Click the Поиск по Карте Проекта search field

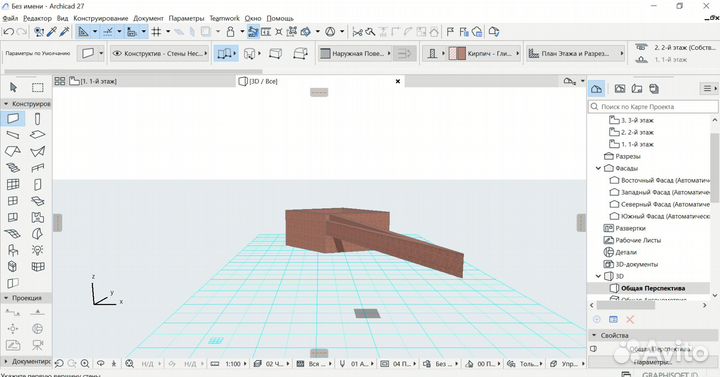pyautogui.click(x=653, y=107)
